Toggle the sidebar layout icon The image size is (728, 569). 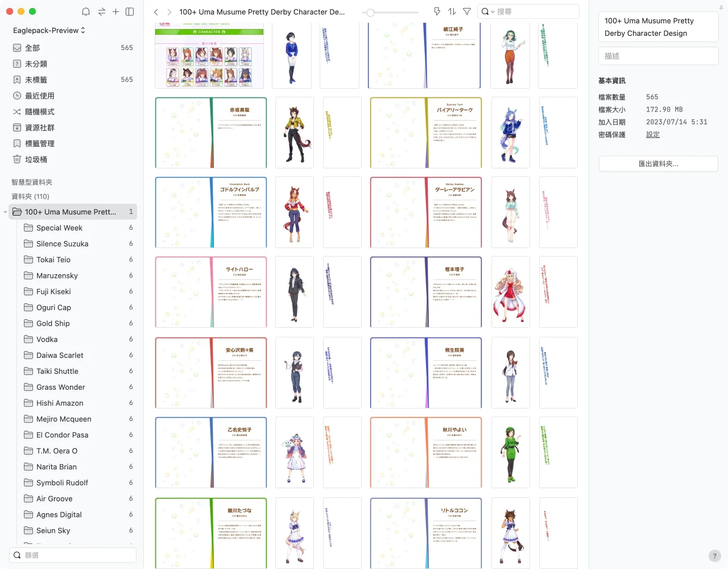pyautogui.click(x=130, y=11)
